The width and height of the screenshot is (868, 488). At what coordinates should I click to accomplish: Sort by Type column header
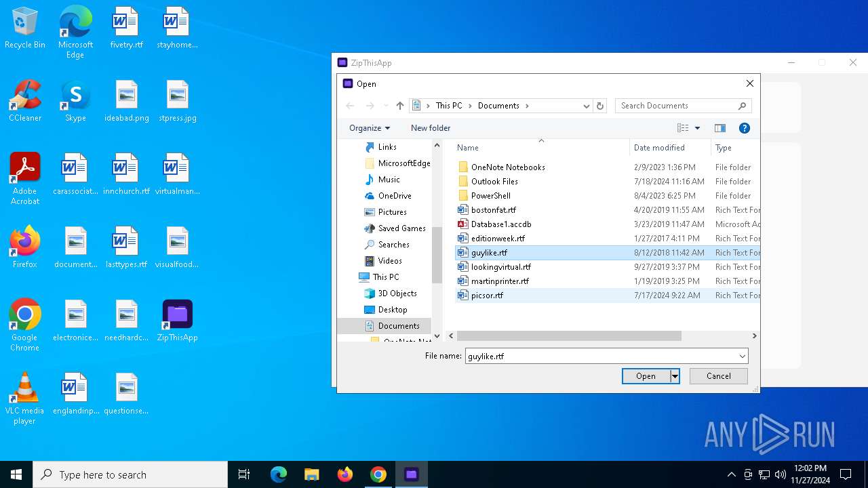(x=735, y=148)
